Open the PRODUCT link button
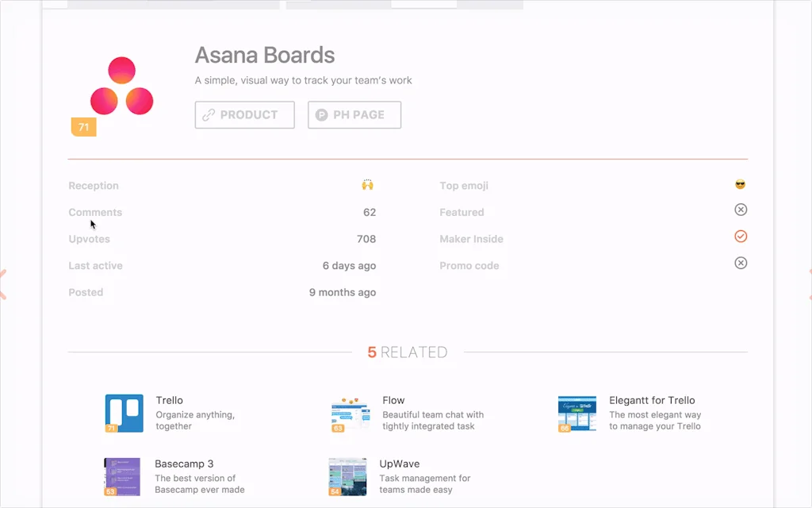The height and width of the screenshot is (508, 812). (244, 115)
